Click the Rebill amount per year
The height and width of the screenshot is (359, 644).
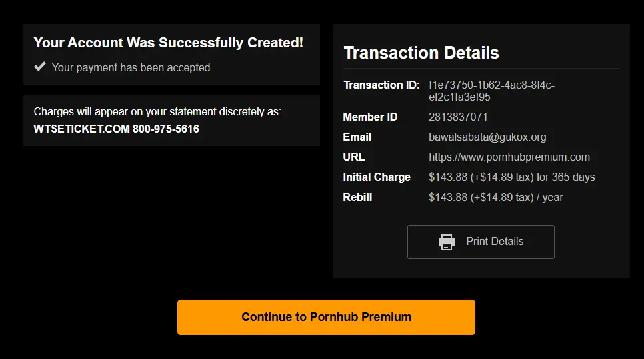pos(496,198)
